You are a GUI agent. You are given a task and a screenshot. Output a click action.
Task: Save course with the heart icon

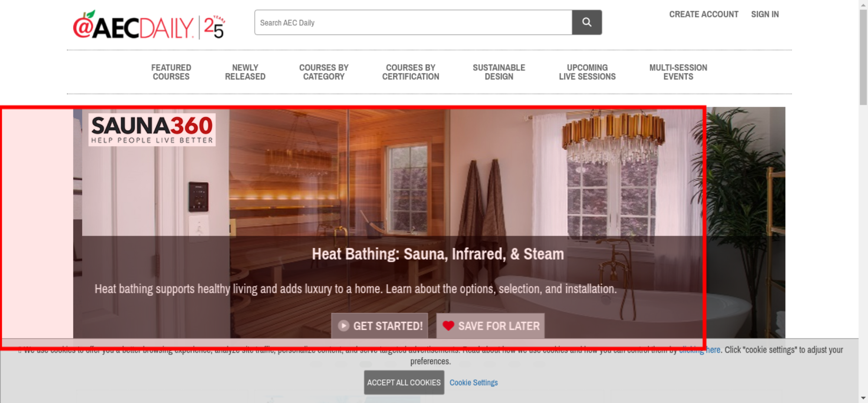(490, 326)
